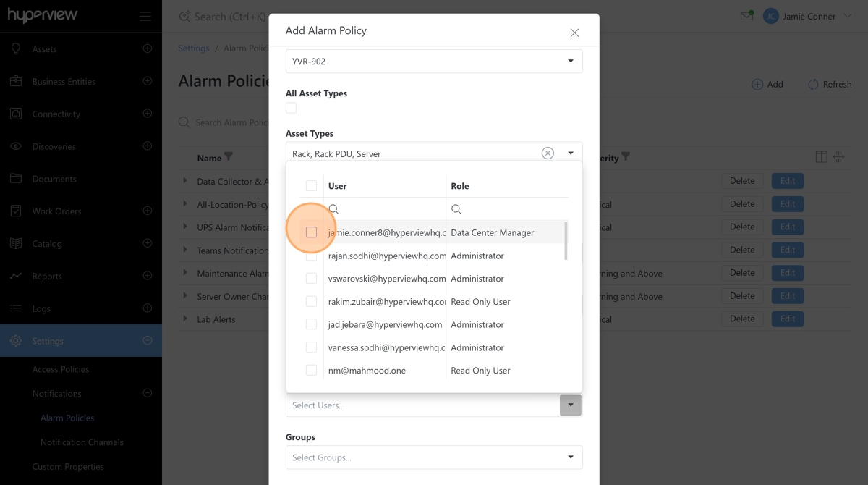868x485 pixels.
Task: Click Edit button for Lab Alerts
Action: (787, 319)
